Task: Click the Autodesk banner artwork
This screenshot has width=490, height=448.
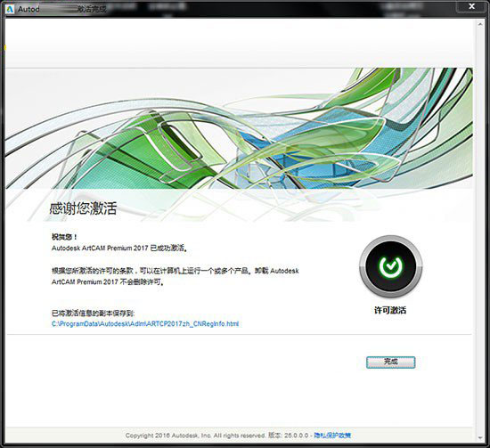Action: tap(239, 128)
